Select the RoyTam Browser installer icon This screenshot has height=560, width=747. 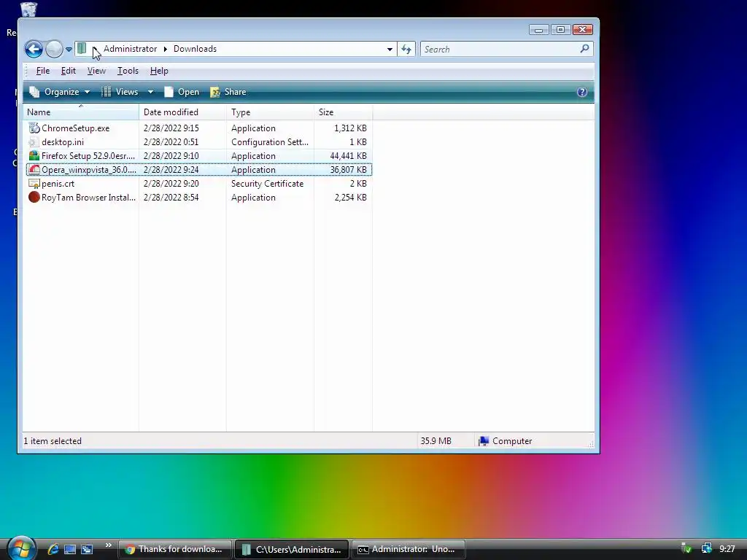[34, 197]
